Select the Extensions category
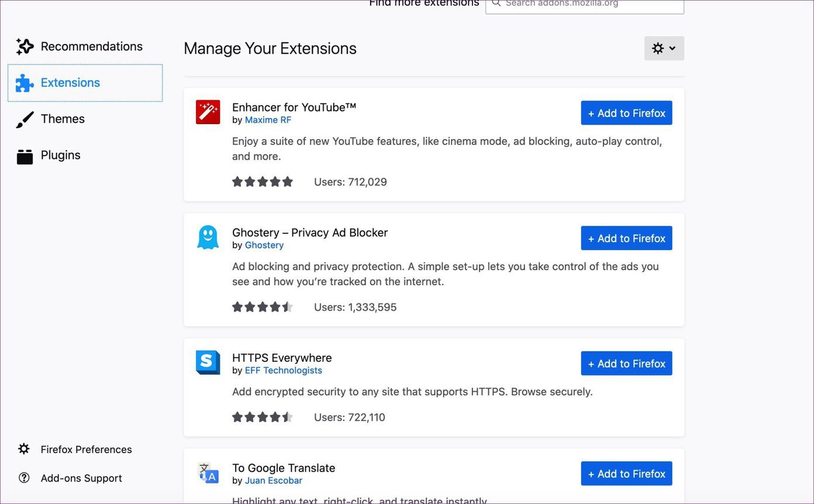The image size is (814, 504). pos(85,83)
